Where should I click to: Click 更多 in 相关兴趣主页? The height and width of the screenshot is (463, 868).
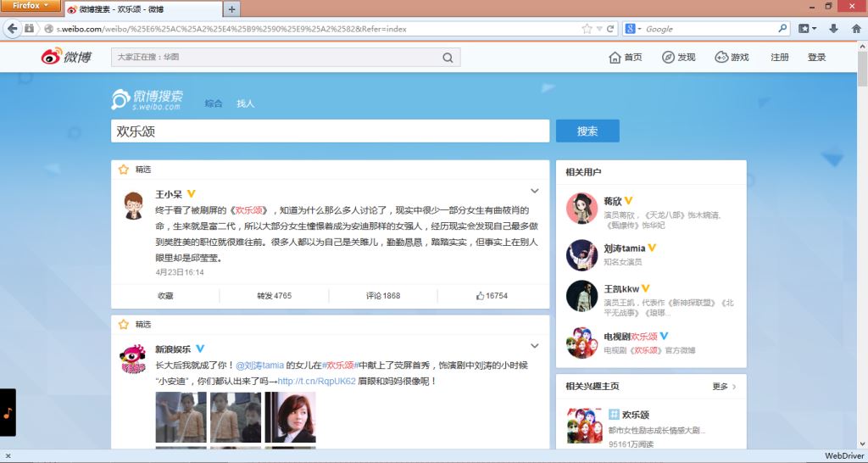(x=724, y=387)
